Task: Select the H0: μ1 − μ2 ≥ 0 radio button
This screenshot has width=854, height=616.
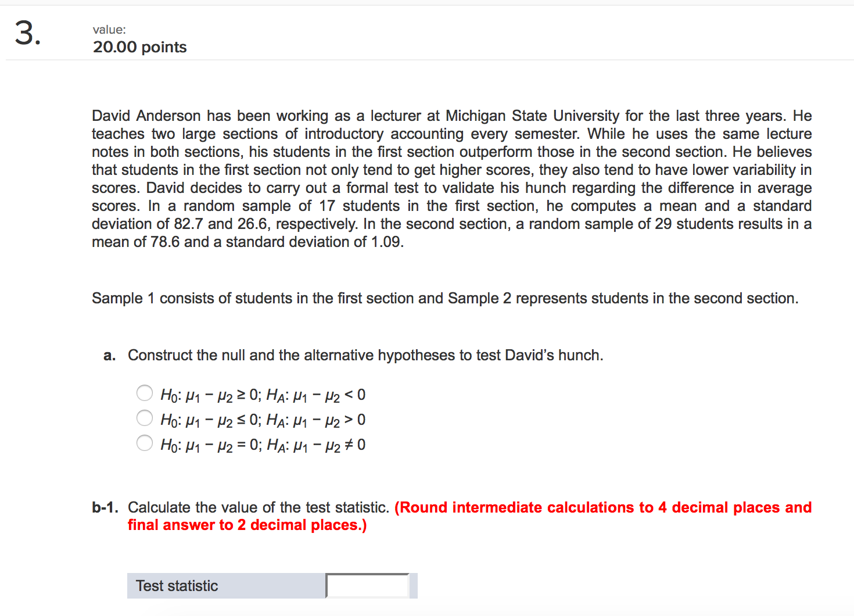Action: pos(145,393)
